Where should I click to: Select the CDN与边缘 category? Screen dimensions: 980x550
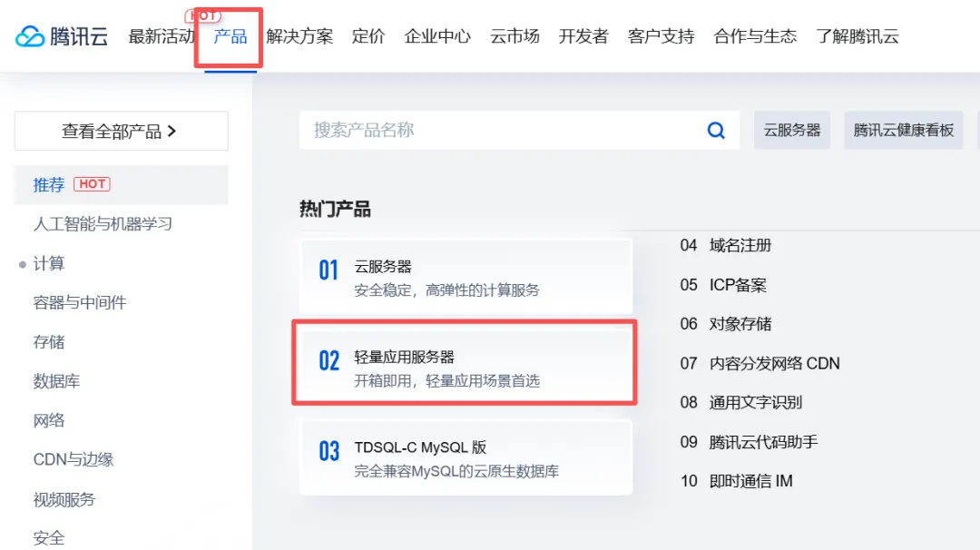(x=73, y=459)
